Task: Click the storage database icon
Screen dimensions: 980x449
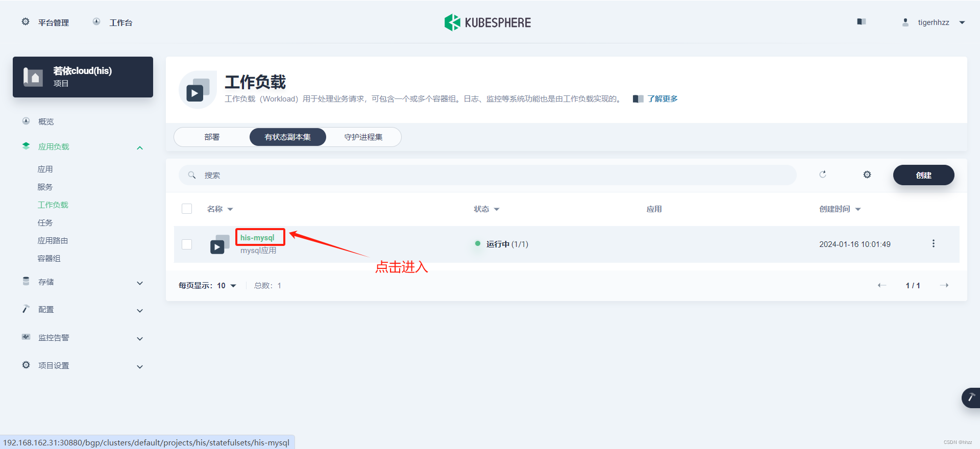Action: [26, 282]
